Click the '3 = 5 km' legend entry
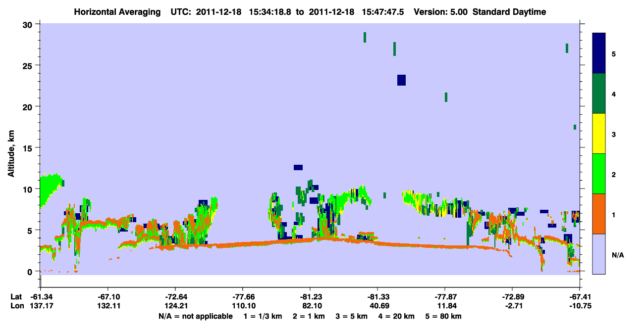644x330 pixels. pyautogui.click(x=351, y=316)
